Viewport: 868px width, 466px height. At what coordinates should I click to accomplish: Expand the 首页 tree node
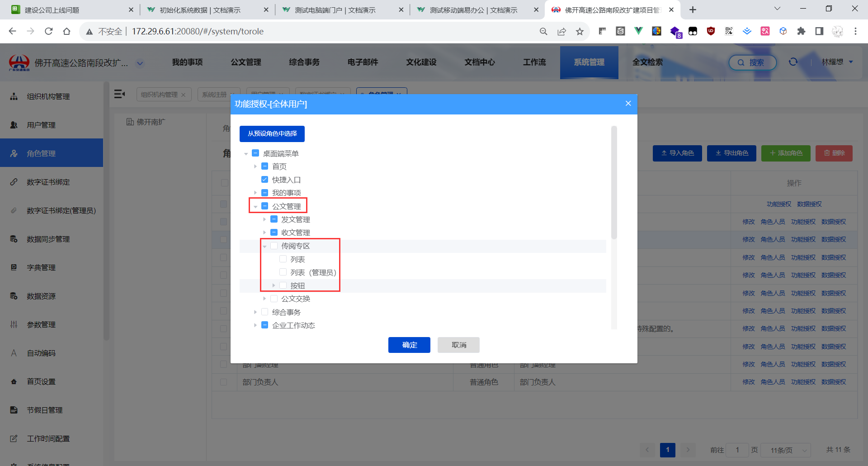pos(255,166)
